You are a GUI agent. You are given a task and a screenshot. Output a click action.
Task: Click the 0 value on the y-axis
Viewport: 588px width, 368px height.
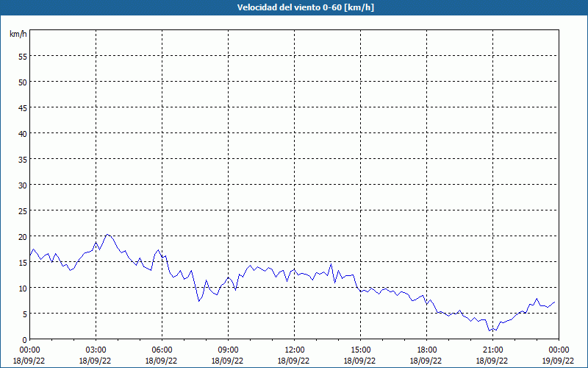point(24,340)
